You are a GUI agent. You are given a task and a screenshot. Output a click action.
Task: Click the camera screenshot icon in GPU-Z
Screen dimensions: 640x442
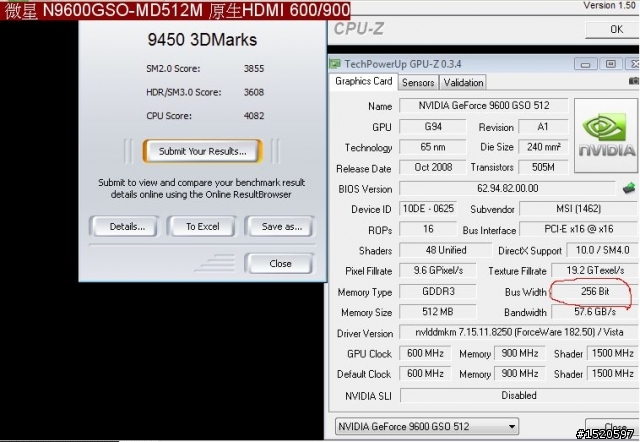tap(634, 81)
